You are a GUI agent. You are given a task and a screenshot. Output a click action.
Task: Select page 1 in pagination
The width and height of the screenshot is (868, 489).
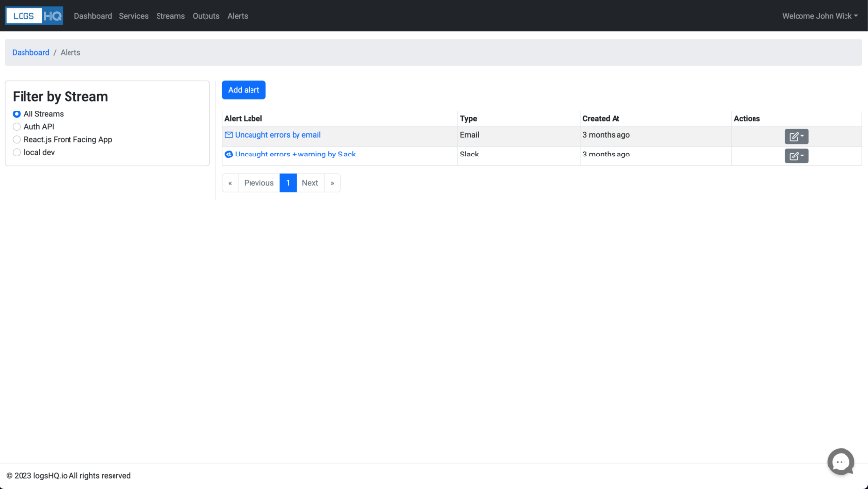pyautogui.click(x=288, y=183)
